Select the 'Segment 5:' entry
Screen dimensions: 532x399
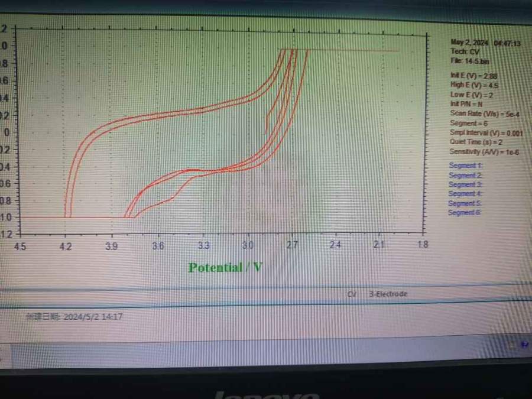pyautogui.click(x=465, y=203)
